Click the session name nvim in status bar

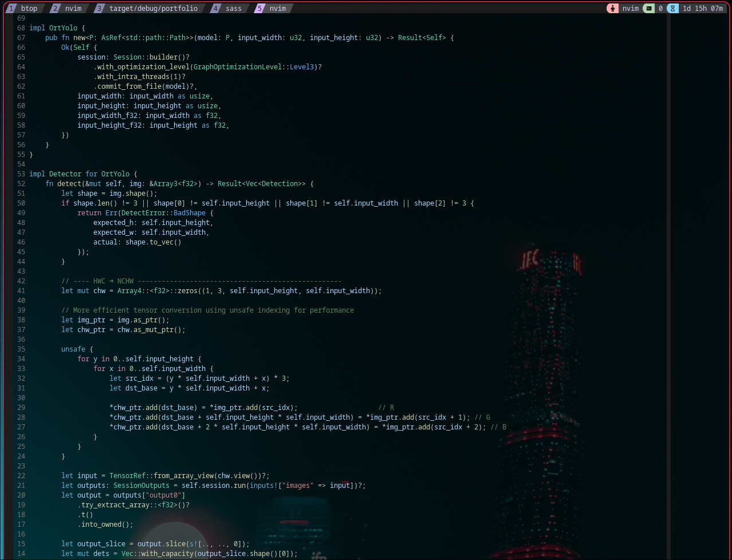[x=630, y=9]
